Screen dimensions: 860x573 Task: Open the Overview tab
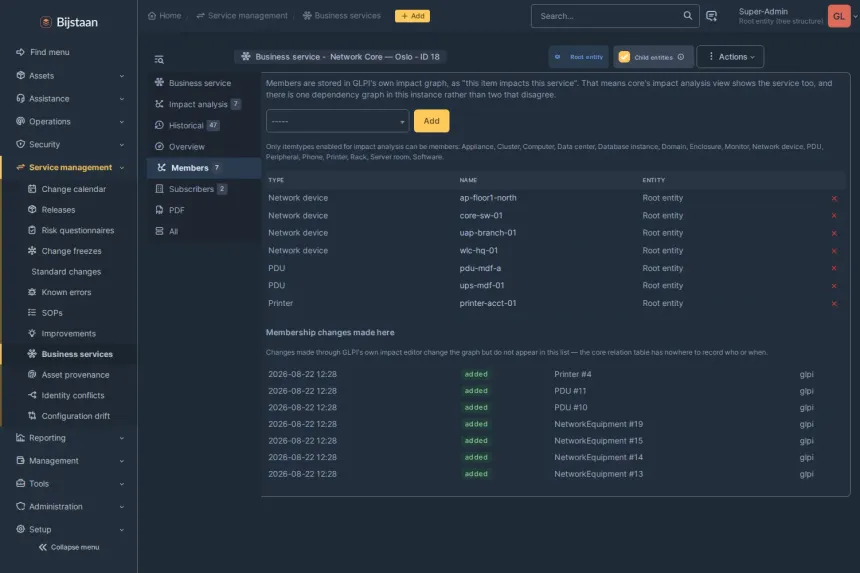203,147
